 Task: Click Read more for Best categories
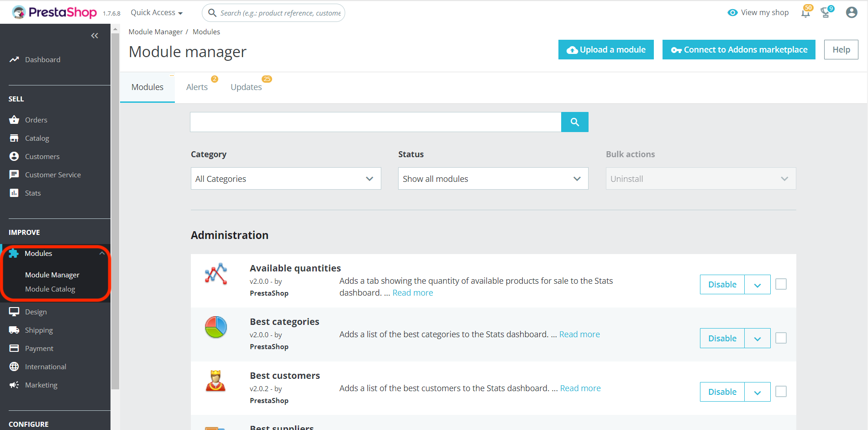click(579, 334)
